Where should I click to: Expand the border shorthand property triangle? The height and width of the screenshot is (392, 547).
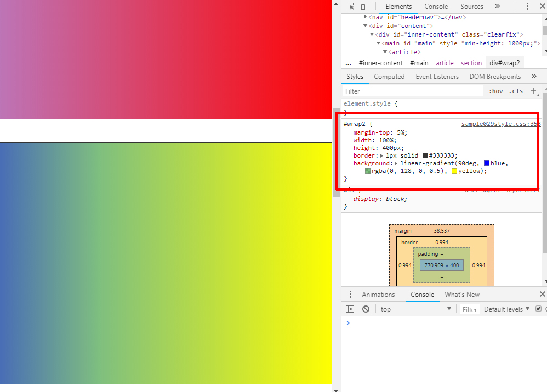(382, 155)
